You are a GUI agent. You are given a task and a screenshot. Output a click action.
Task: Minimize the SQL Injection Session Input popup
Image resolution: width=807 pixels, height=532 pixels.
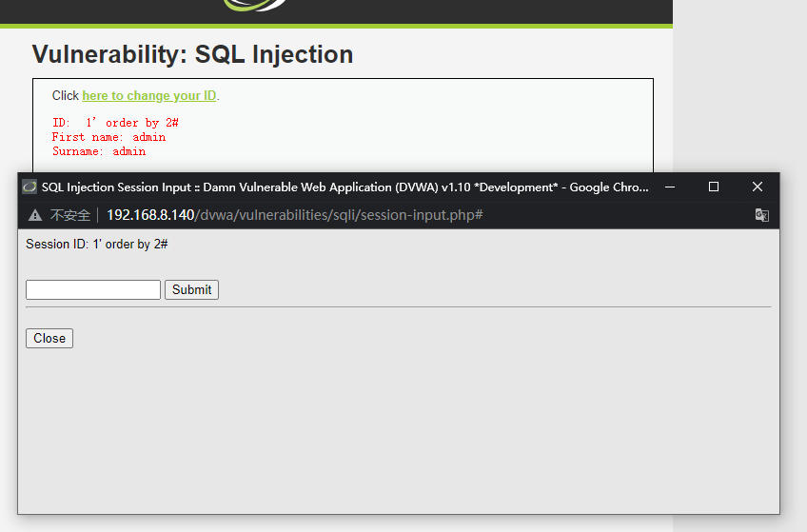click(x=670, y=187)
